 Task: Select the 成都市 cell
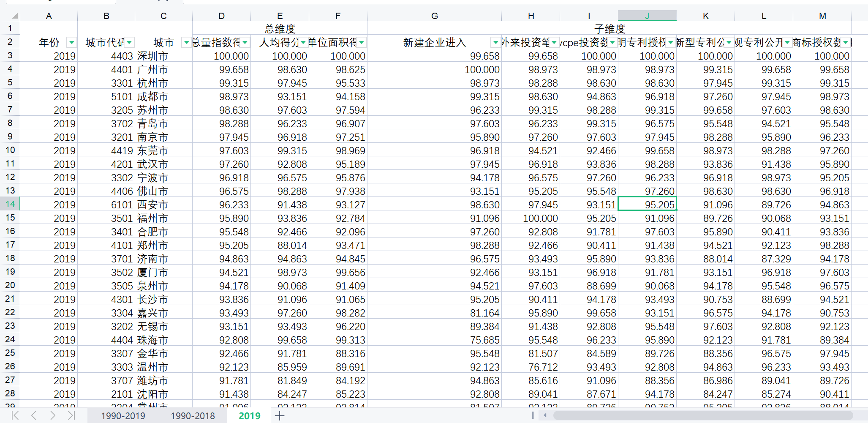tap(164, 96)
